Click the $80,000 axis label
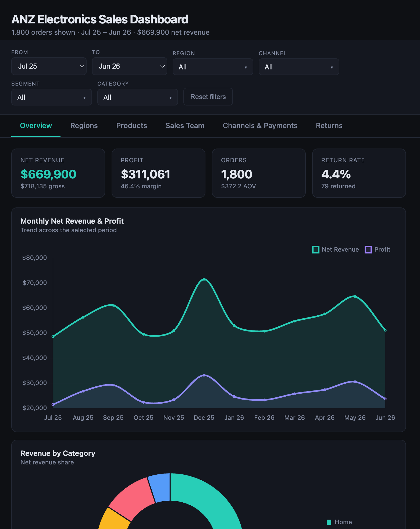 pos(34,258)
